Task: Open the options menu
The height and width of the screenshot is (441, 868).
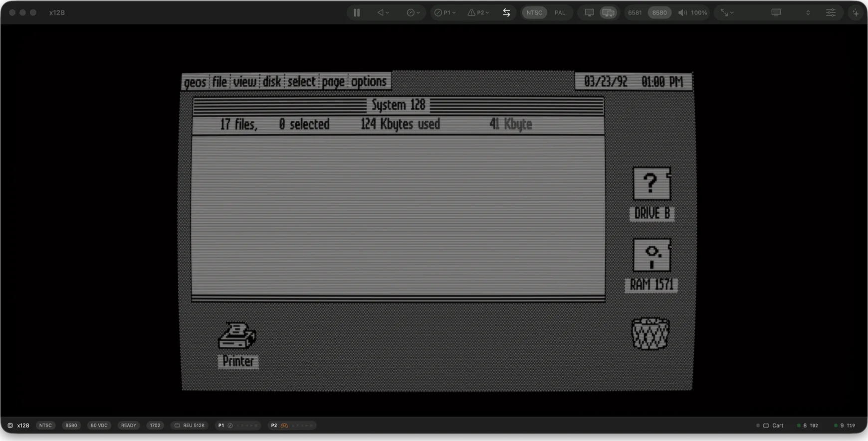Action: (x=369, y=82)
